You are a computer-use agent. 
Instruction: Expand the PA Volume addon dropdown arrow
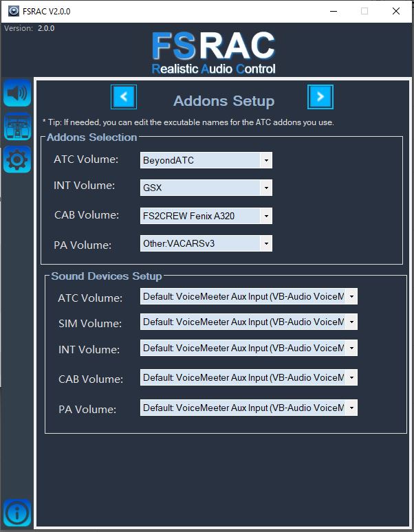tap(266, 243)
